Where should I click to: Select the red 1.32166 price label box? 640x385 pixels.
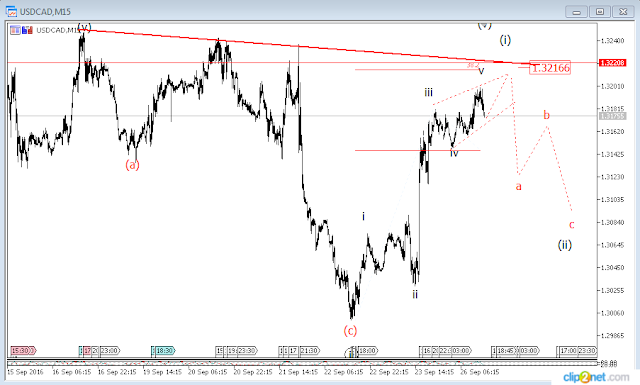(550, 68)
